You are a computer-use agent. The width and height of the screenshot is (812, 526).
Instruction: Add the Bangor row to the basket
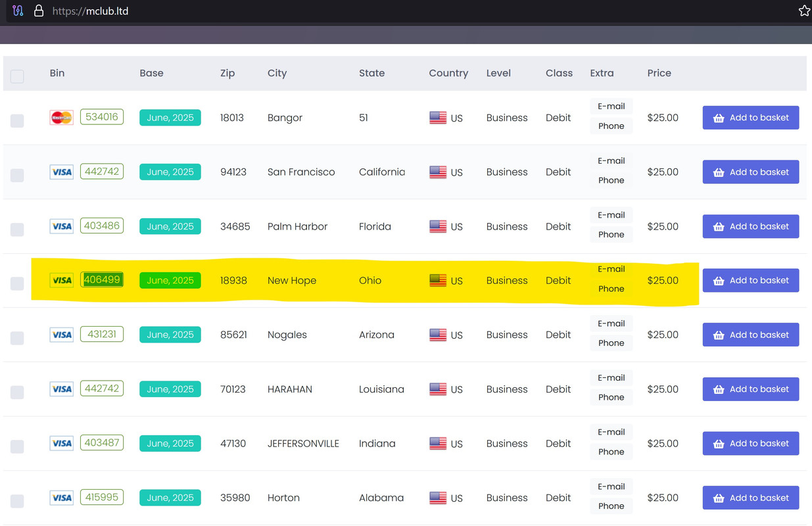(x=751, y=118)
